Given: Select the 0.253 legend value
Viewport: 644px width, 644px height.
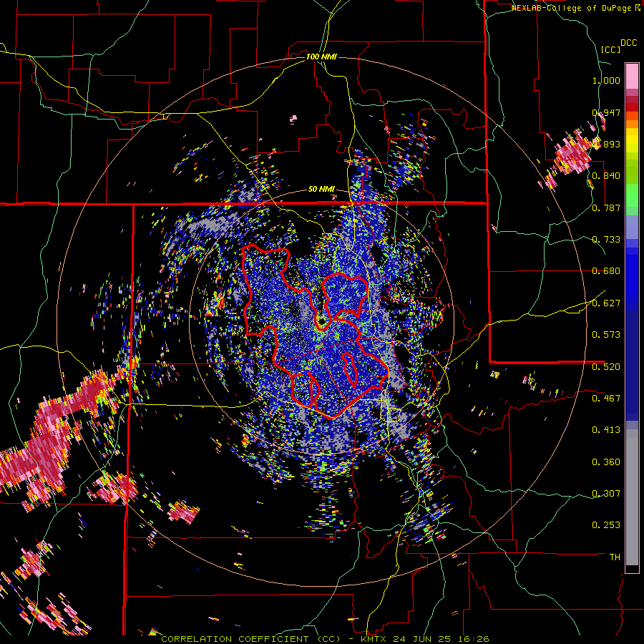Looking at the screenshot, I should coord(606,525).
